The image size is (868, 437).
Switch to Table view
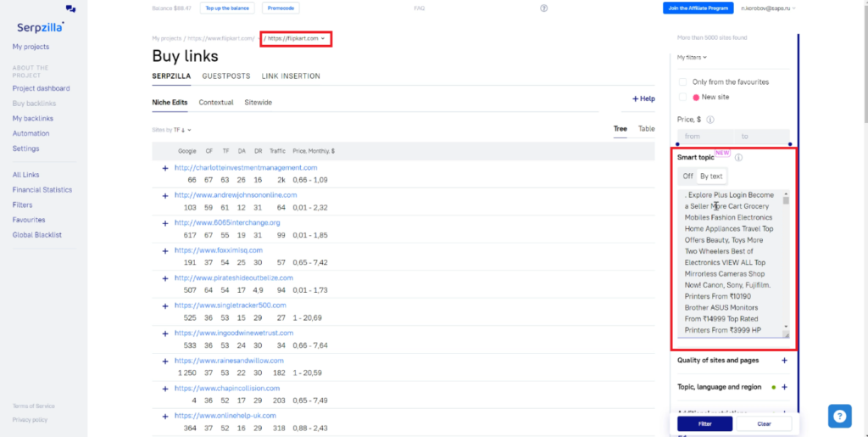tap(647, 128)
